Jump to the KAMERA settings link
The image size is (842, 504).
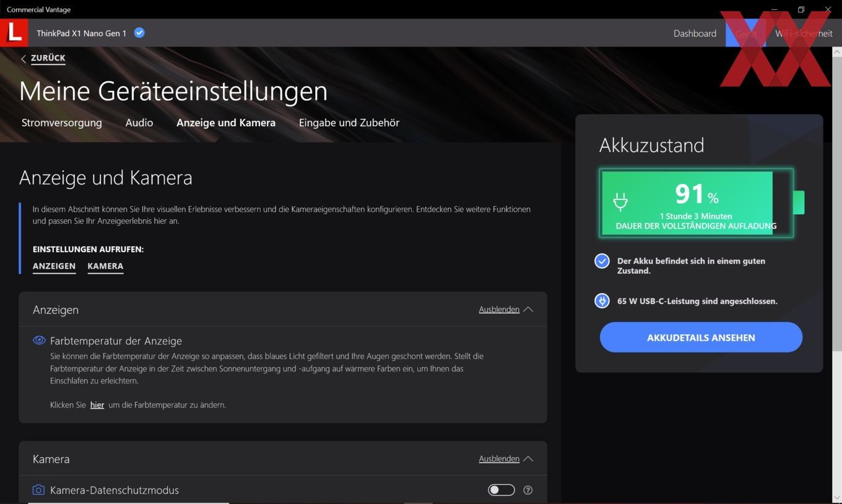point(105,266)
